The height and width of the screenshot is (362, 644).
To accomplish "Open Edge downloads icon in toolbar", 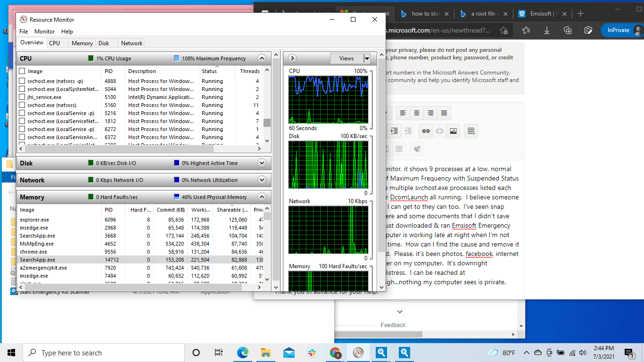I will tap(547, 30).
